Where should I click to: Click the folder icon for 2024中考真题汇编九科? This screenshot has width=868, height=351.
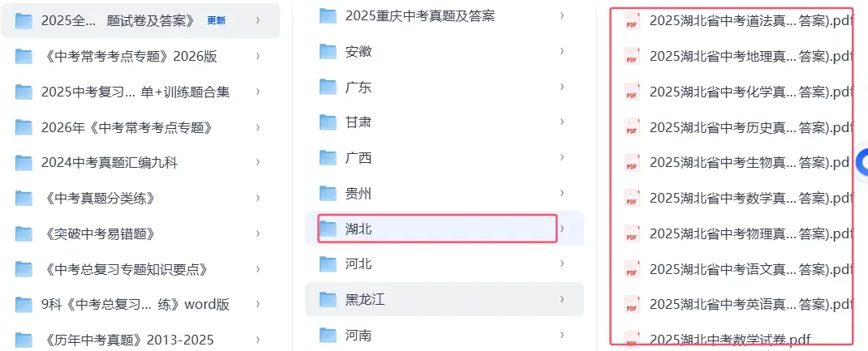[24, 162]
